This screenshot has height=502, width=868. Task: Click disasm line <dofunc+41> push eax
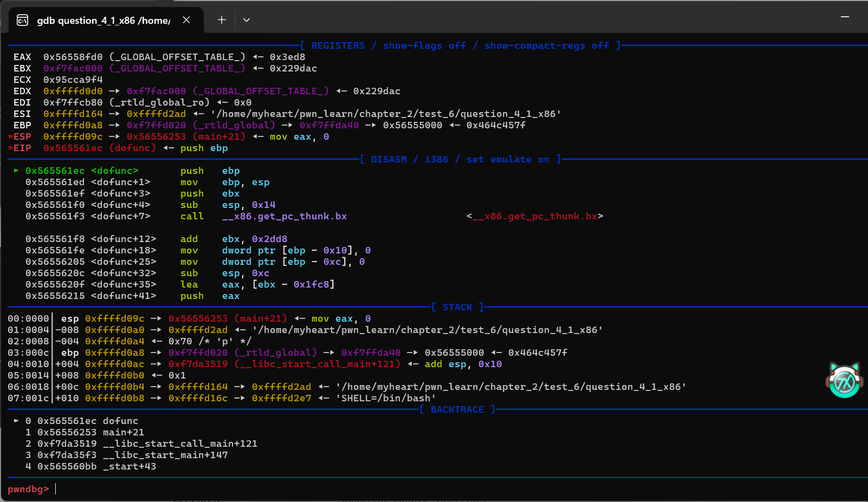pyautogui.click(x=132, y=296)
